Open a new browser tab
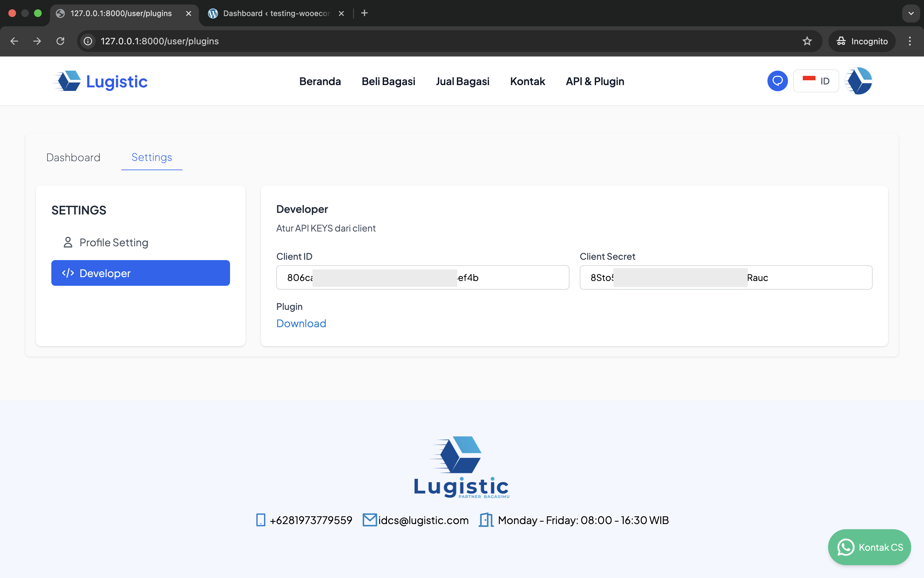Image resolution: width=924 pixels, height=578 pixels. click(x=364, y=13)
